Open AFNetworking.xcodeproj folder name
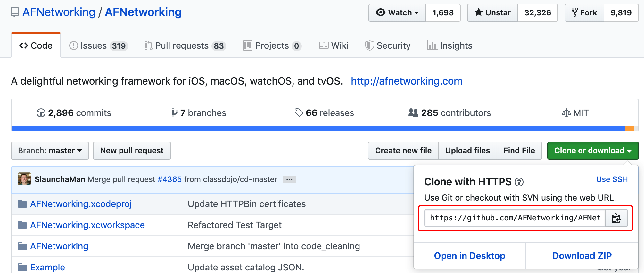The width and height of the screenshot is (644, 273). [81, 204]
